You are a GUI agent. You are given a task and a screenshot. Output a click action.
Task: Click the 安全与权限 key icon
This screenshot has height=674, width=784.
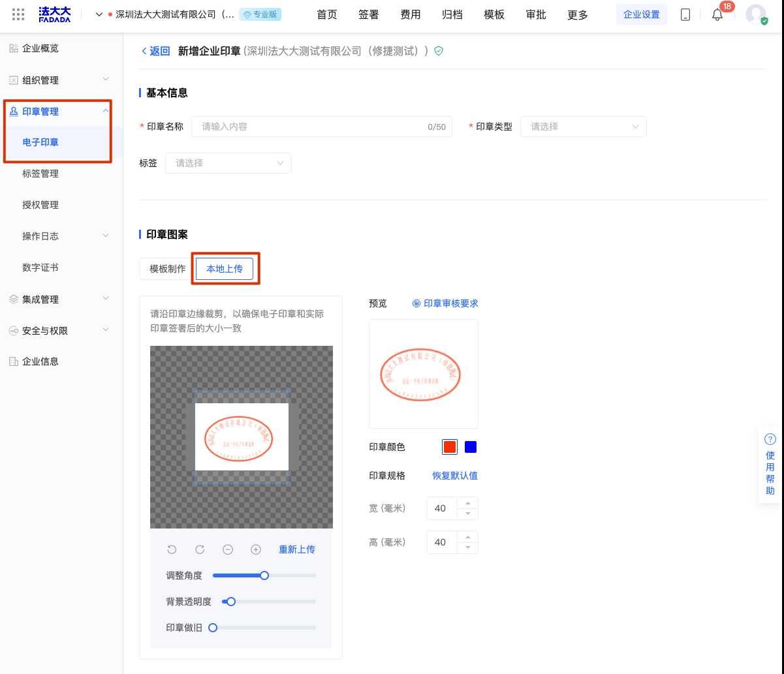tap(14, 331)
